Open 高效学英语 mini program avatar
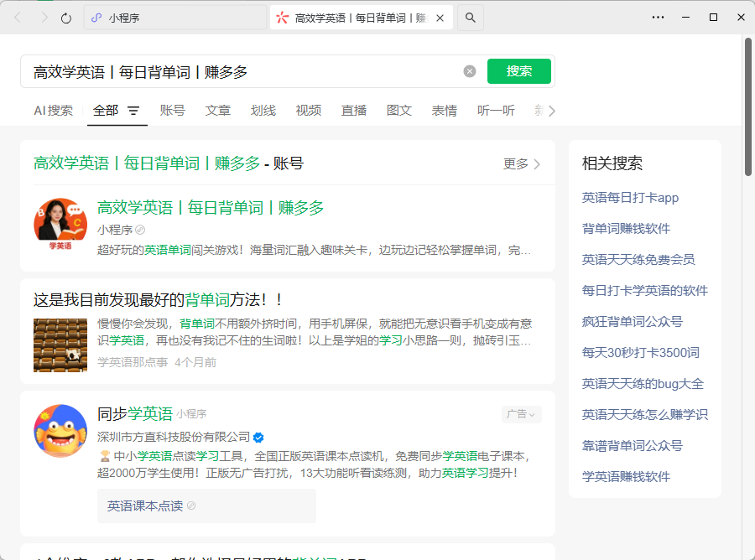755x560 pixels. pyautogui.click(x=60, y=224)
